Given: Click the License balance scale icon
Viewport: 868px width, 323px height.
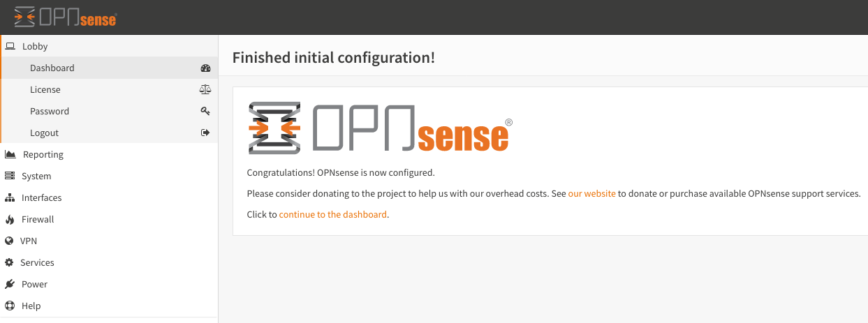Looking at the screenshot, I should (205, 90).
